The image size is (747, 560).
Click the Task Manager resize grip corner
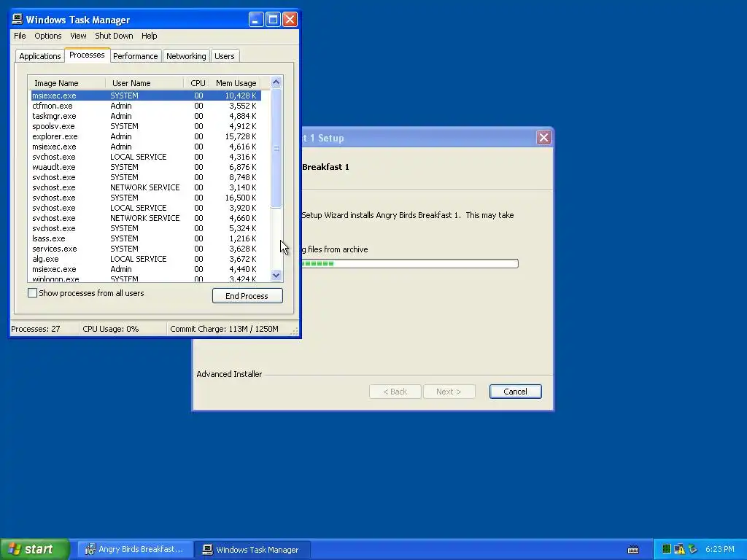pos(295,332)
